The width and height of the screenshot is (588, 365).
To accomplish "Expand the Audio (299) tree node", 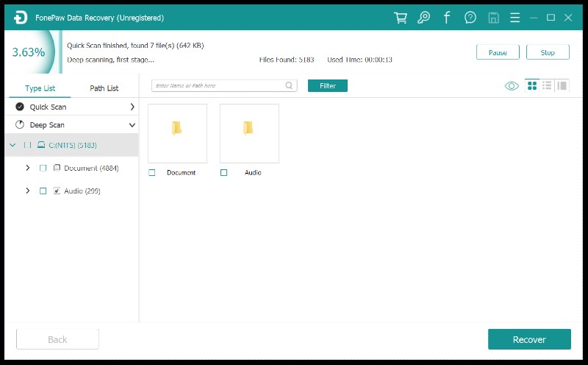I will click(28, 191).
